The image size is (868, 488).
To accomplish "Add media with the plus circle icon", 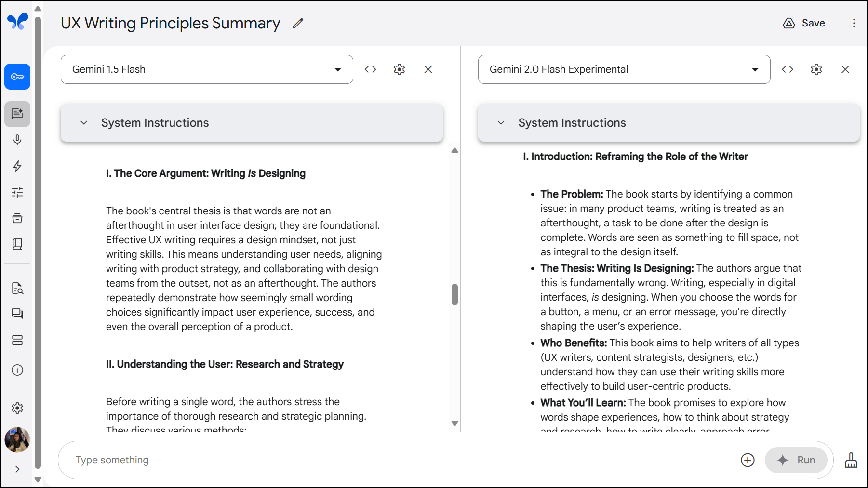I will click(x=748, y=460).
